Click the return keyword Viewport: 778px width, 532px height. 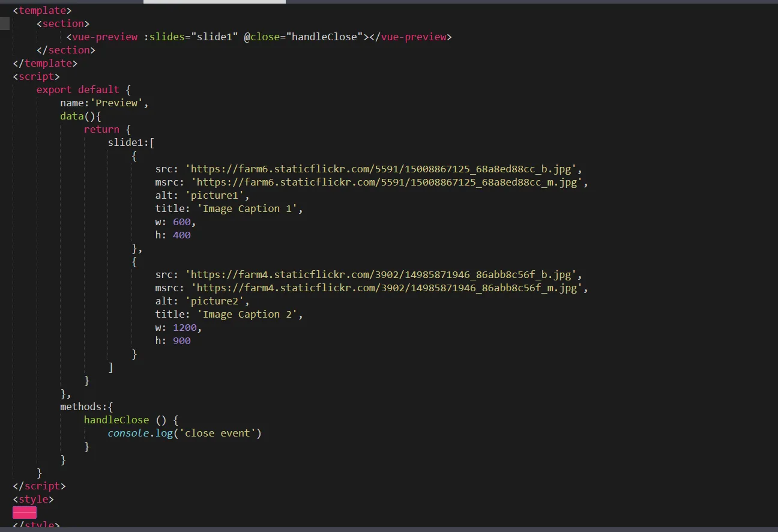click(101, 129)
